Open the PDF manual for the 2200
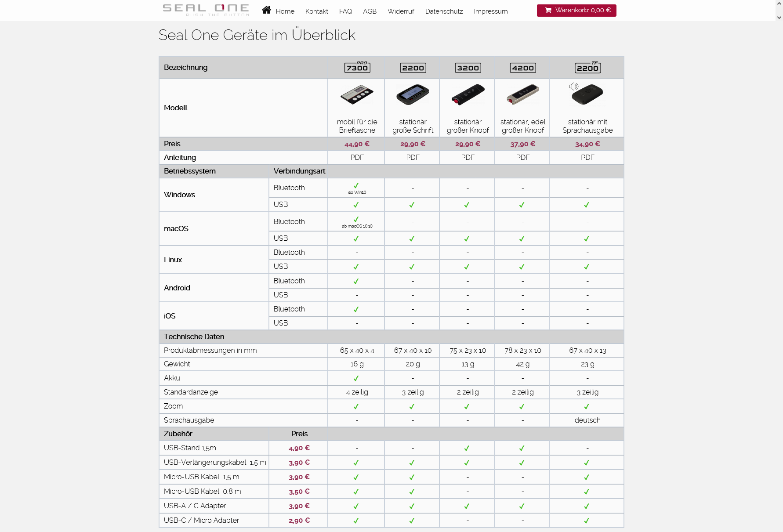The height and width of the screenshot is (532, 783). (413, 157)
